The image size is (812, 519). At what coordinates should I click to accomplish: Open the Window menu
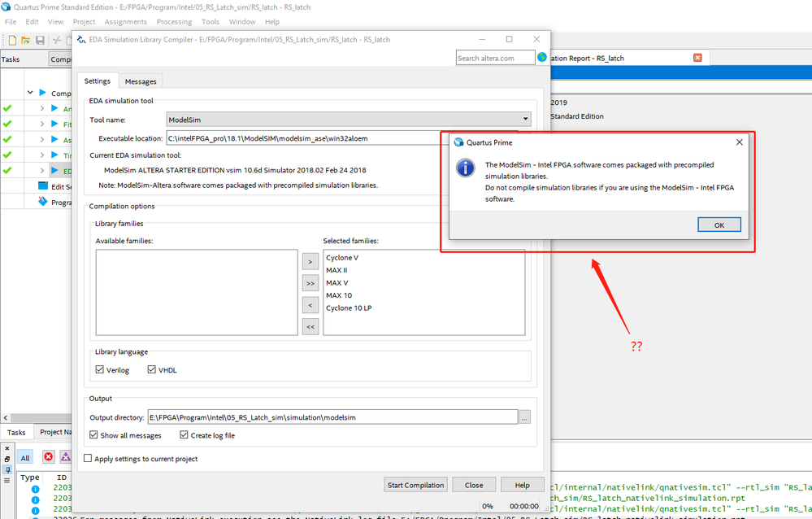(242, 22)
